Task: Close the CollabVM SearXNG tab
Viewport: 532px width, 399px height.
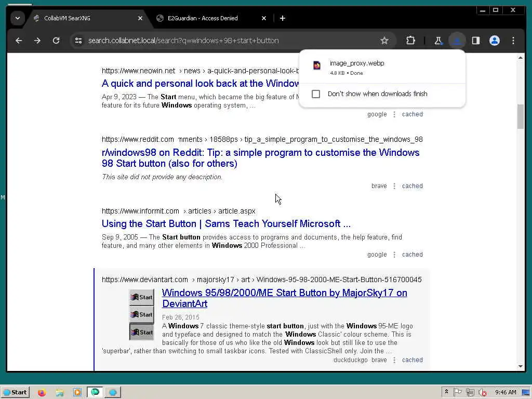Action: pos(140,18)
